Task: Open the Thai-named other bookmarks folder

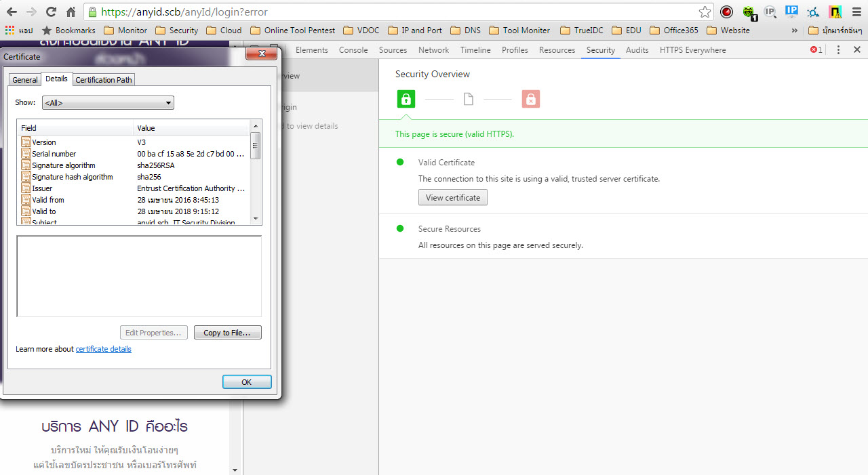Action: point(835,30)
